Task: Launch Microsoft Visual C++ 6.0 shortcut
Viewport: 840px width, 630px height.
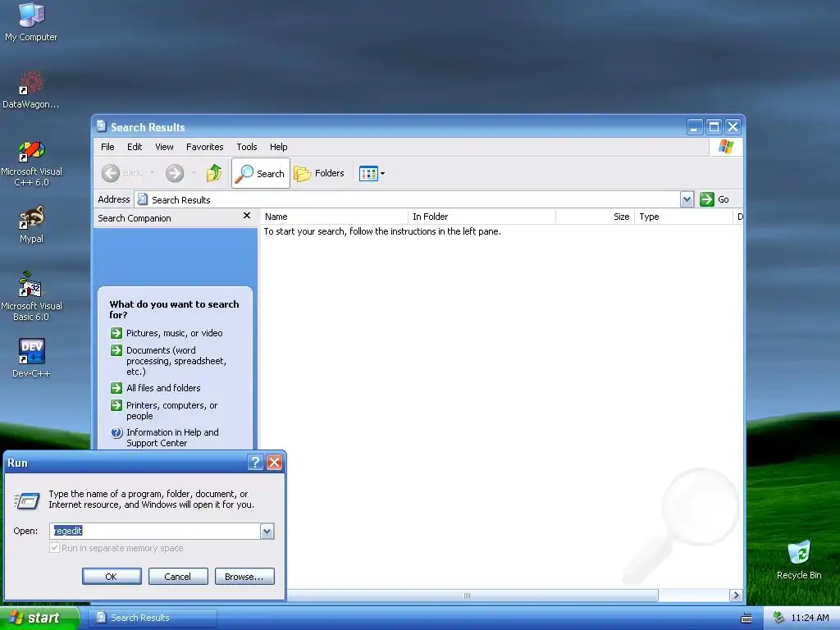Action: click(x=31, y=163)
